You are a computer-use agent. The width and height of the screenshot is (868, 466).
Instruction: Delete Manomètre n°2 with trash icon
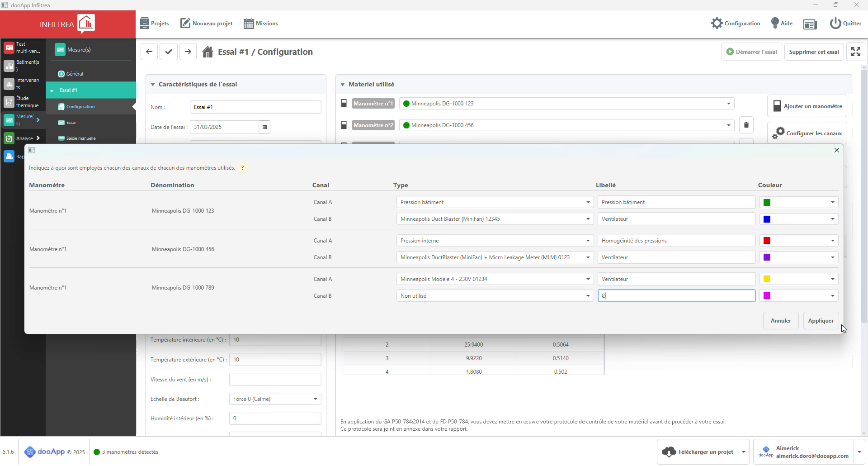pos(746,125)
